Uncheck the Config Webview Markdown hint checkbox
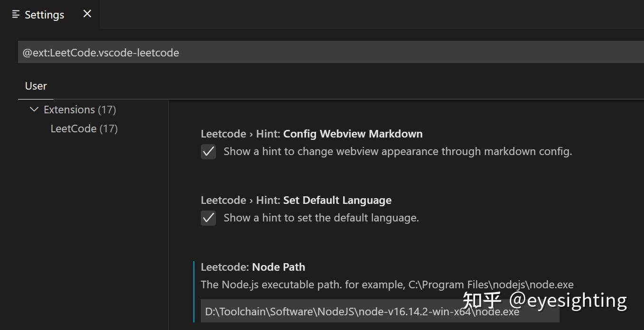Viewport: 644px width, 330px height. click(208, 152)
